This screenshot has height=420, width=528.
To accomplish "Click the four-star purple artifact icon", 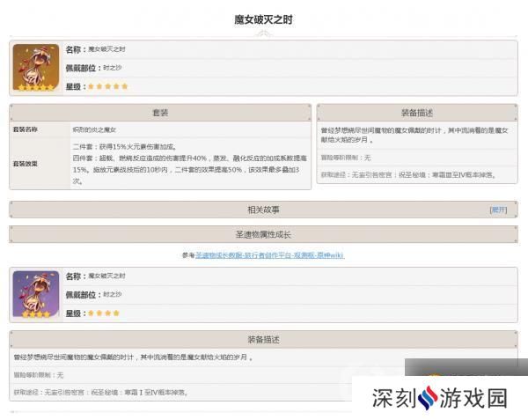I will (x=36, y=294).
